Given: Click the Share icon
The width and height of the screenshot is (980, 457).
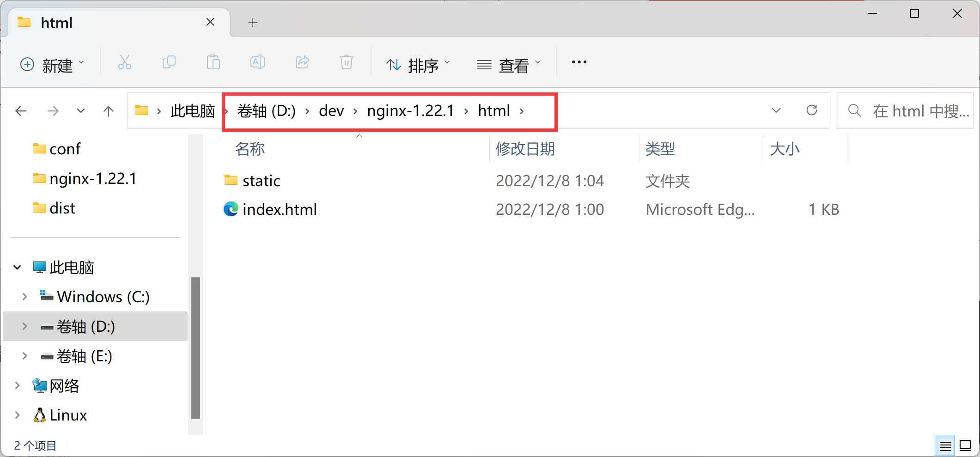Looking at the screenshot, I should tap(302, 62).
